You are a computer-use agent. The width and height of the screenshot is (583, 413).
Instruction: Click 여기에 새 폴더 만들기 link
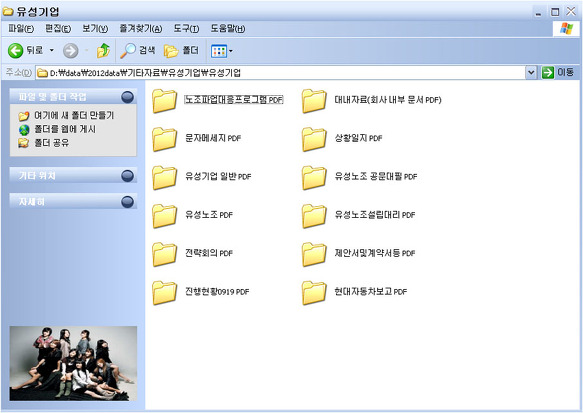(x=74, y=116)
